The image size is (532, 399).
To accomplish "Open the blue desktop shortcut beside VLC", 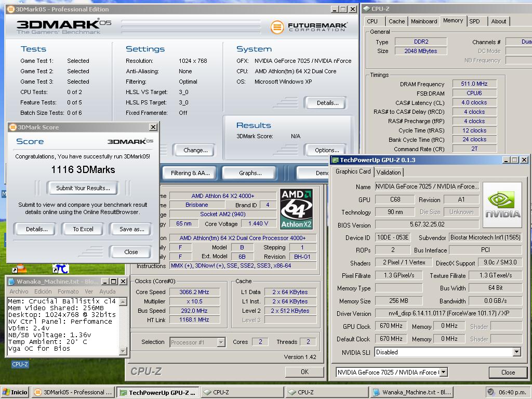I will point(60,269).
